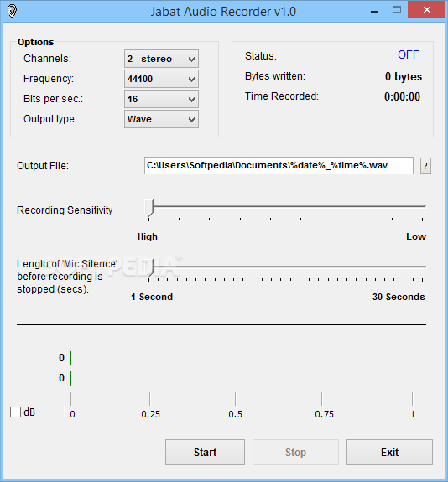Click the 30 Seconds label
The image size is (448, 482).
click(x=399, y=297)
